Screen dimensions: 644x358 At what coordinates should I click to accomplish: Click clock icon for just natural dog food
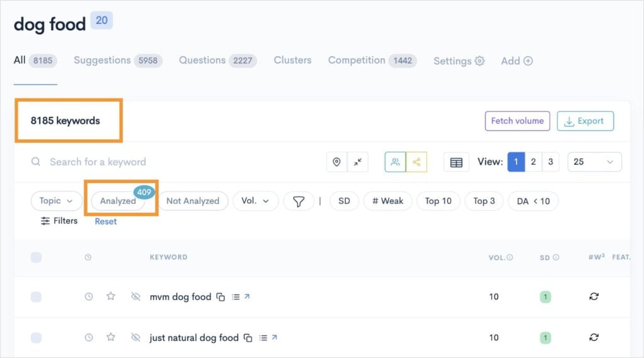[x=89, y=337]
